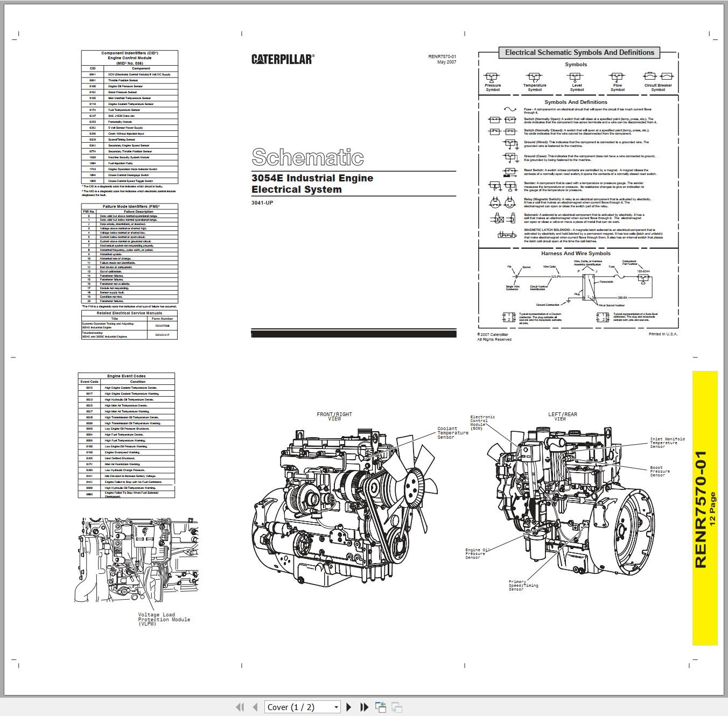Select the 'Electrical System' heading line

(297, 189)
